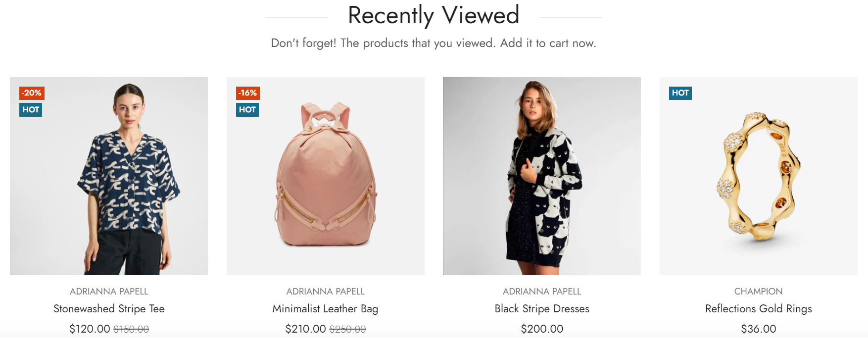The width and height of the screenshot is (868, 343).
Task: Open the pink Minimalist Leather Bag image
Action: pyautogui.click(x=326, y=176)
